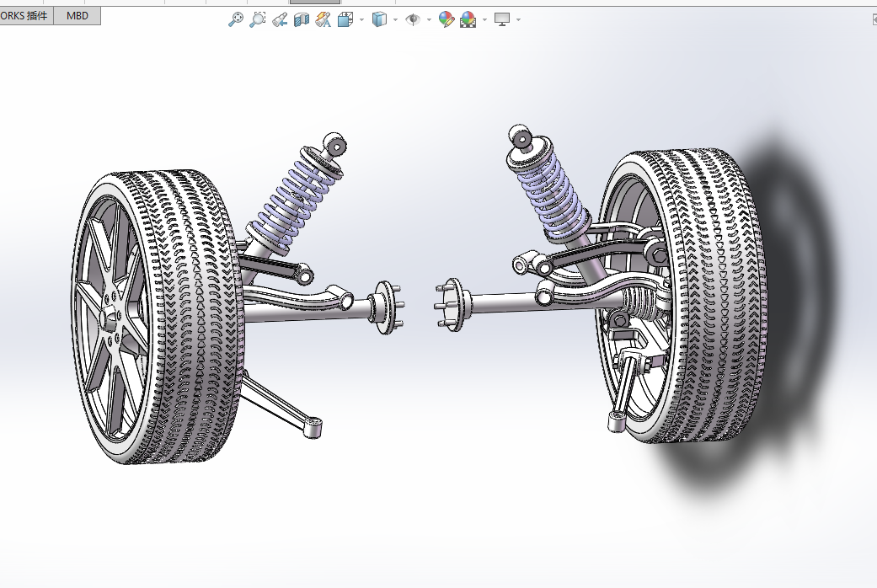877x588 pixels.
Task: Select the Zoom to Area tool
Action: pyautogui.click(x=257, y=19)
